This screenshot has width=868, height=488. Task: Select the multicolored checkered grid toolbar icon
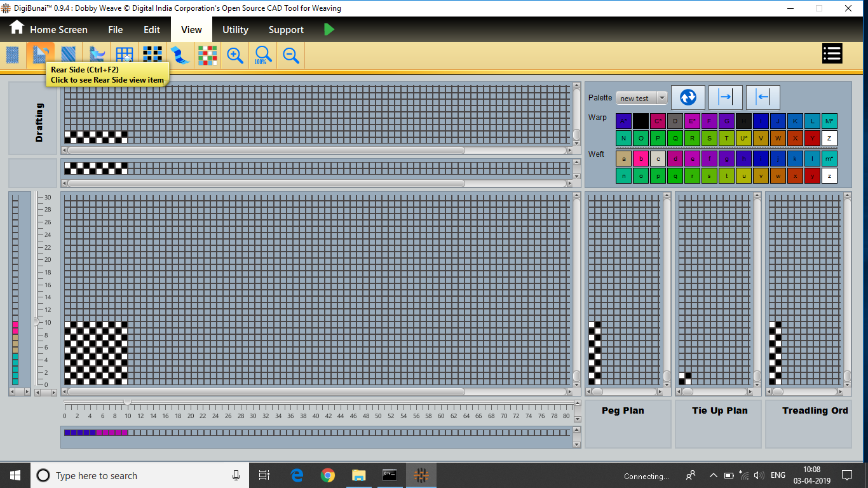[x=207, y=56]
